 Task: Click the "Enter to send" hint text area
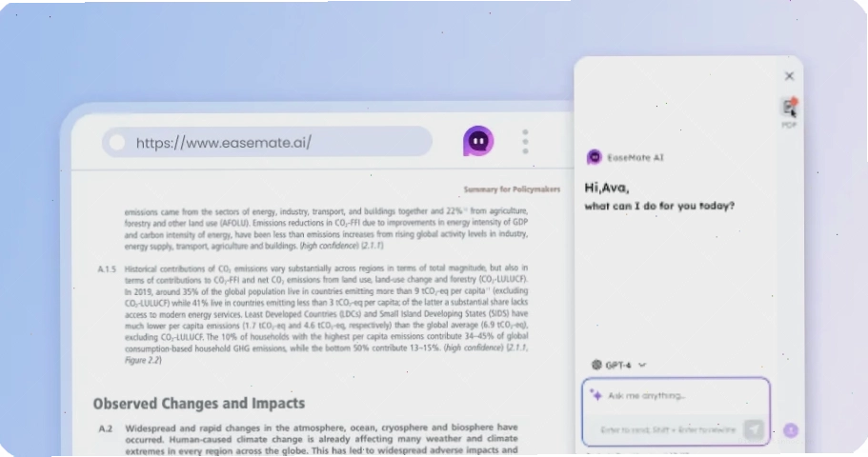[668, 429]
